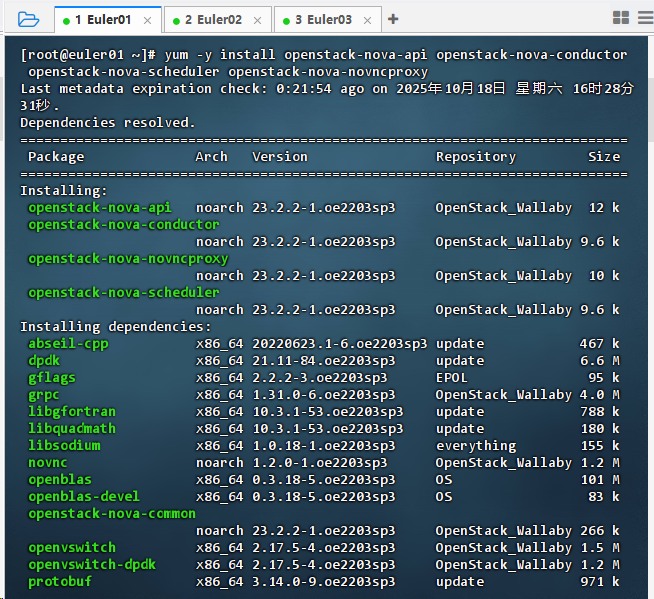Add a new session tab

point(393,19)
